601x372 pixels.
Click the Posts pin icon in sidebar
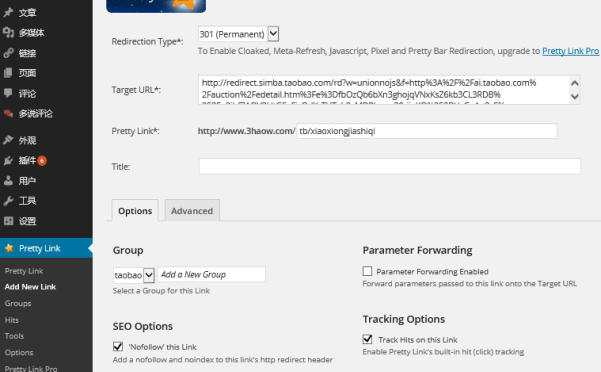click(8, 13)
